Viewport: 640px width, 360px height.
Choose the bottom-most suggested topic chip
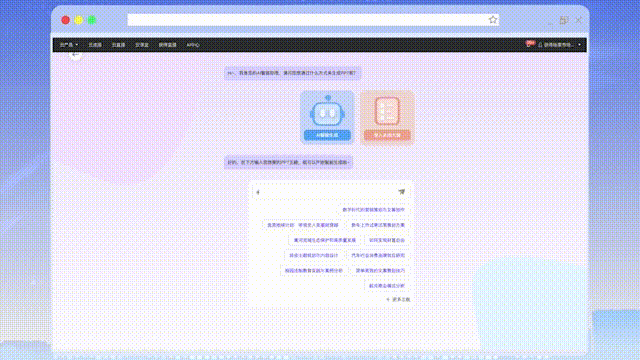[x=387, y=286]
